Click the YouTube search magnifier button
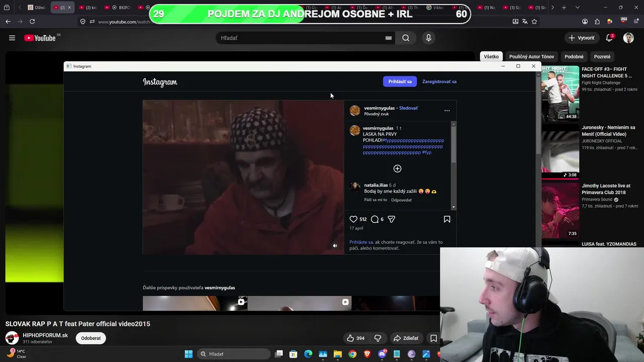The height and width of the screenshot is (362, 644). pos(406,38)
